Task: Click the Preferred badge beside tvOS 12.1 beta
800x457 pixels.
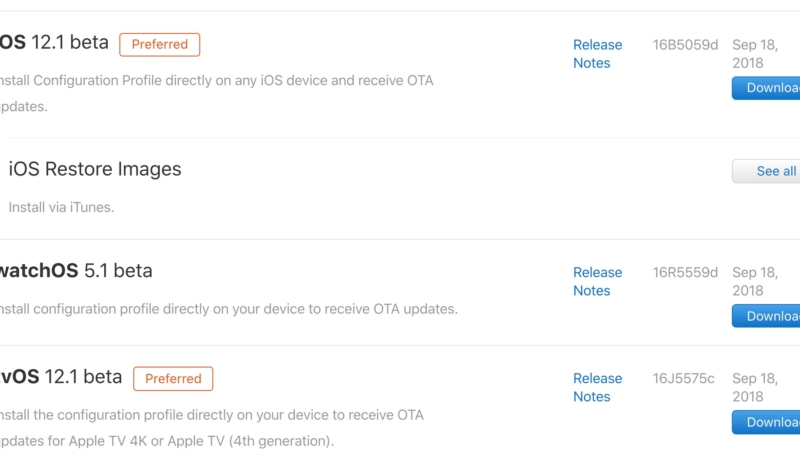Action: pyautogui.click(x=173, y=379)
